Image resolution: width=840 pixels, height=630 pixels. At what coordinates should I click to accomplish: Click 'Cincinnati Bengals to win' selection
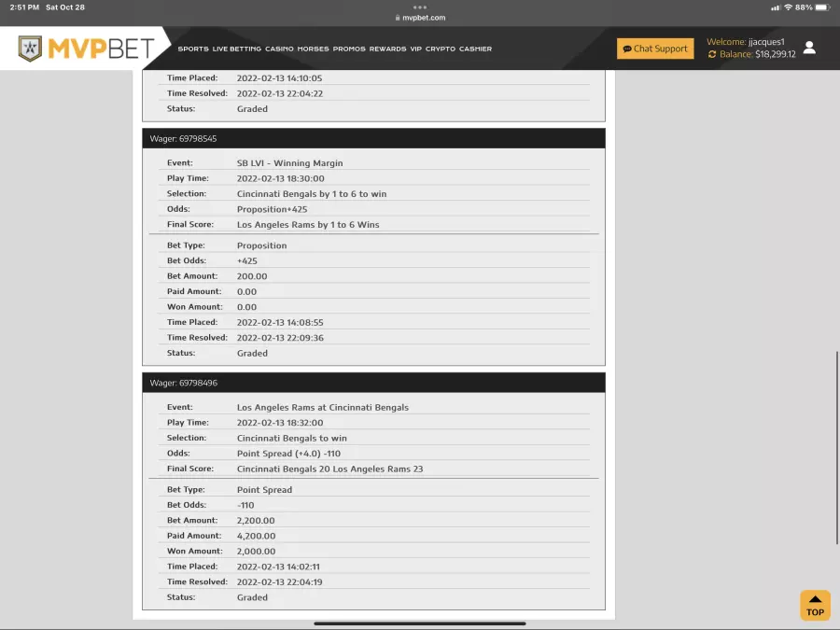point(292,439)
